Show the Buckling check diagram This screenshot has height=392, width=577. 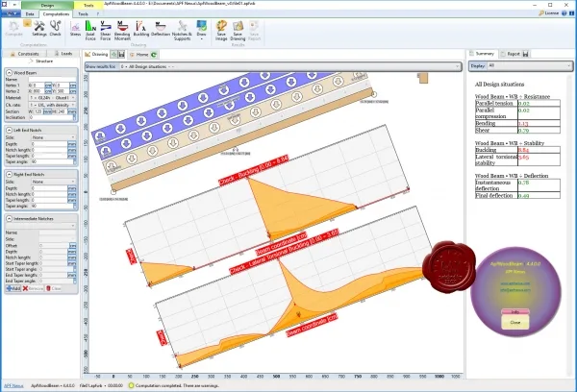coord(141,29)
